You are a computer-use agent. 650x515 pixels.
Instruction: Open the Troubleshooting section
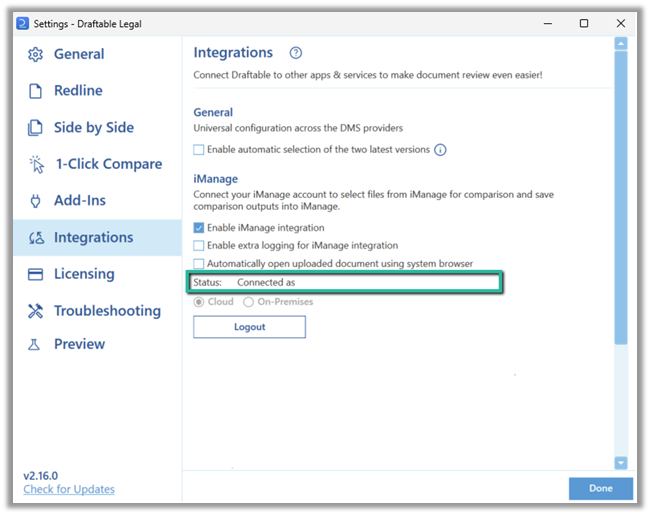pyautogui.click(x=97, y=311)
